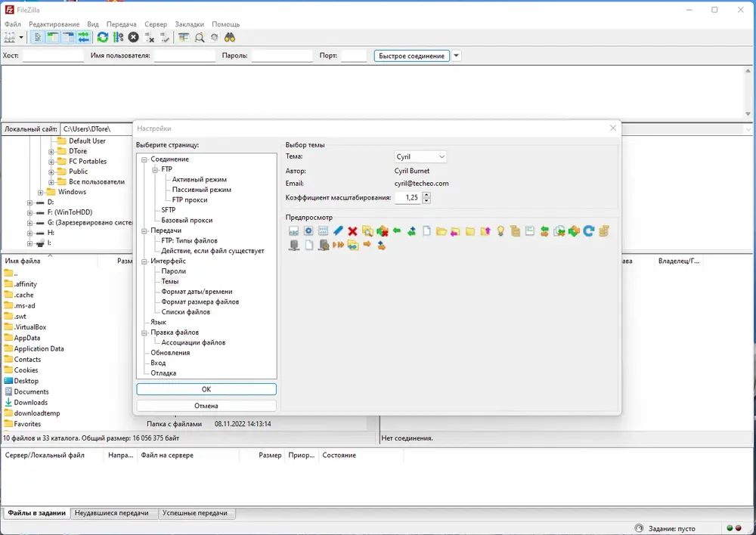
Task: Click the blue pencil icon in preview
Action: tap(338, 231)
